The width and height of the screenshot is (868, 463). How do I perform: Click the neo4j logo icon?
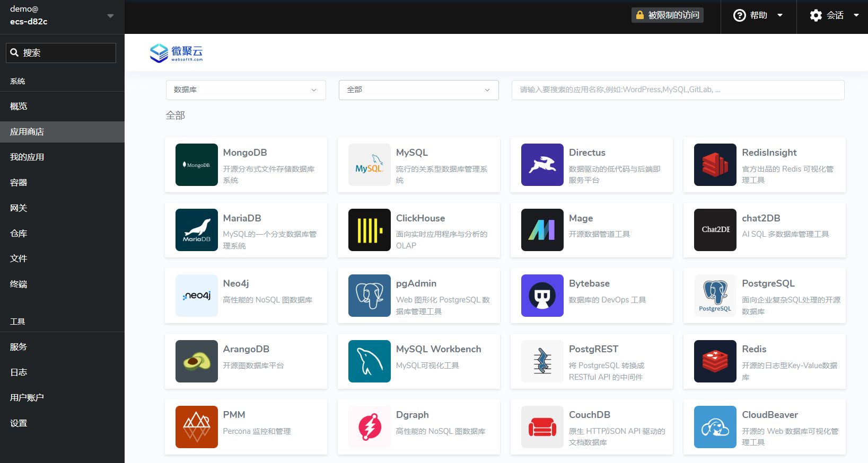click(x=196, y=296)
